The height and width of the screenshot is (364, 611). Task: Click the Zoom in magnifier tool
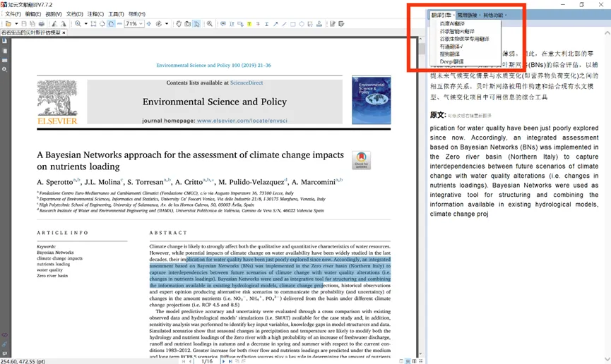coord(78,24)
